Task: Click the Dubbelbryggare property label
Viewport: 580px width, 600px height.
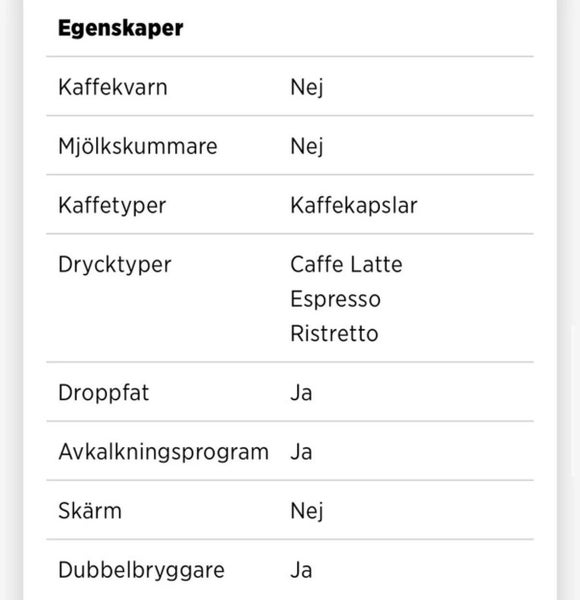Action: (x=141, y=571)
